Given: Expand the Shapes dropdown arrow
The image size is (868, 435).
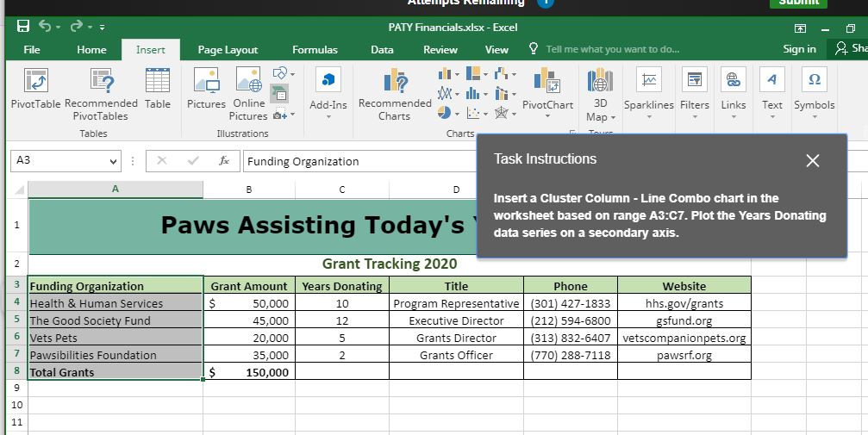Looking at the screenshot, I should (293, 74).
